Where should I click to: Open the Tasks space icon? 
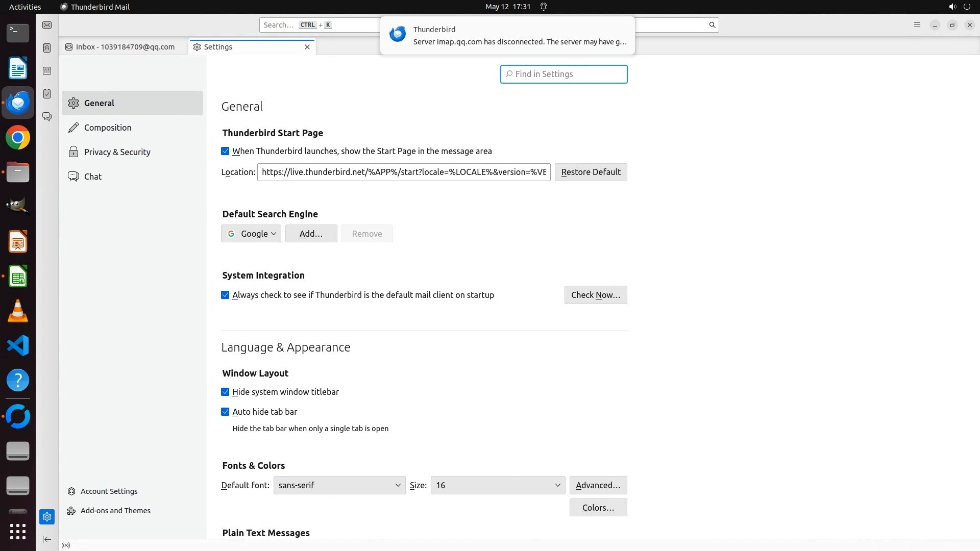[x=47, y=94]
